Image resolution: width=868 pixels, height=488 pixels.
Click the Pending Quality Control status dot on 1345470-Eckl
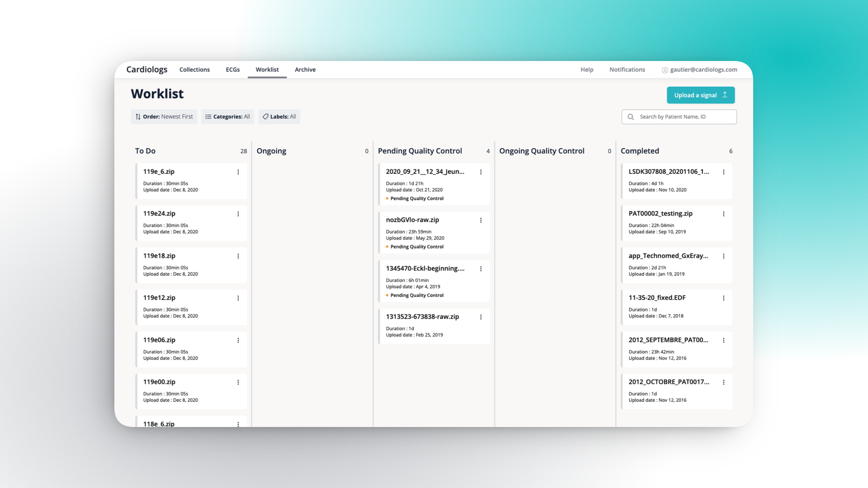387,295
